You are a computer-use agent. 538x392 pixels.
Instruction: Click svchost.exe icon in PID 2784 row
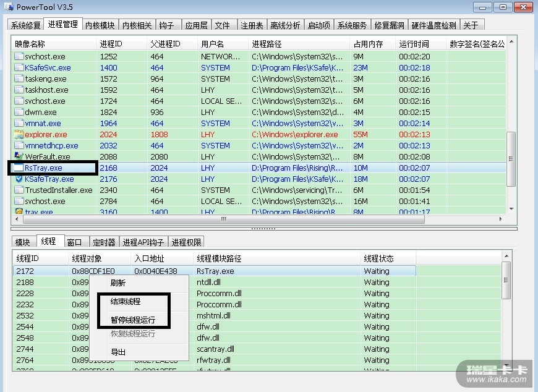[x=19, y=201]
